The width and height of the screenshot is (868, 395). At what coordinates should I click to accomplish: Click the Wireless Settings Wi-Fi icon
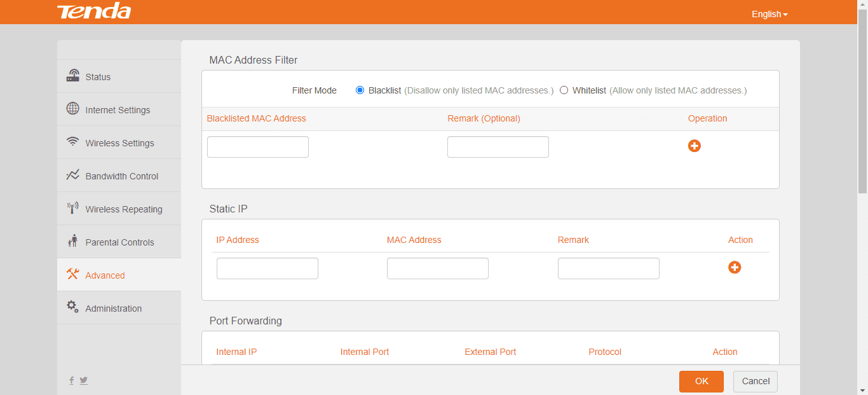tap(73, 142)
